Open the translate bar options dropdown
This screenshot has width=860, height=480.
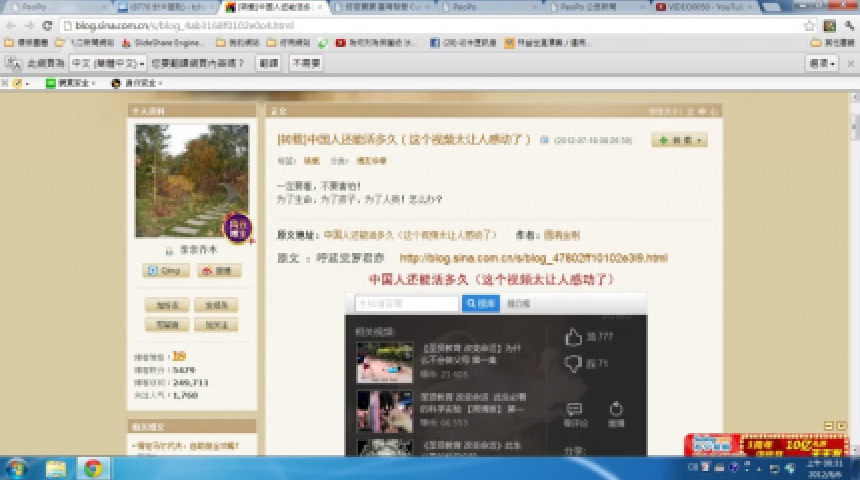tap(821, 63)
